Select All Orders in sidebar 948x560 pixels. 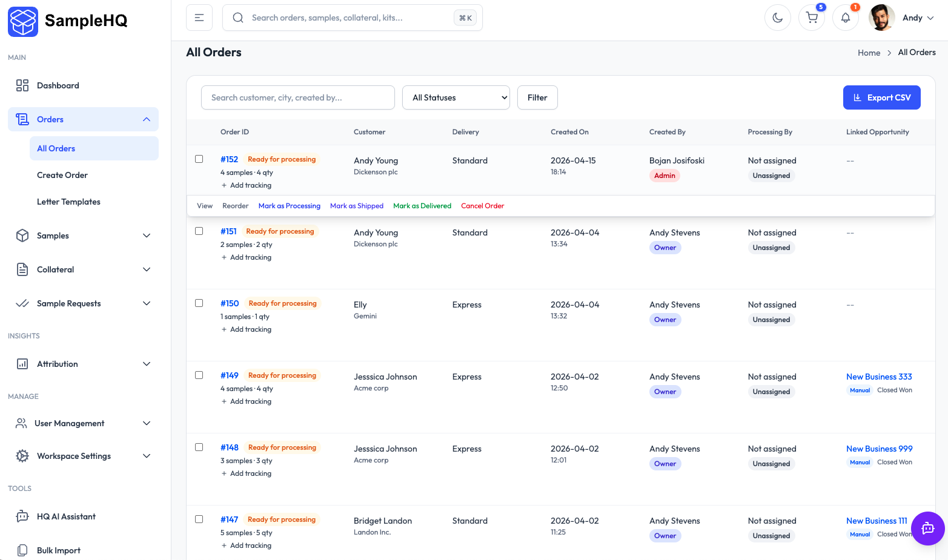pos(94,148)
